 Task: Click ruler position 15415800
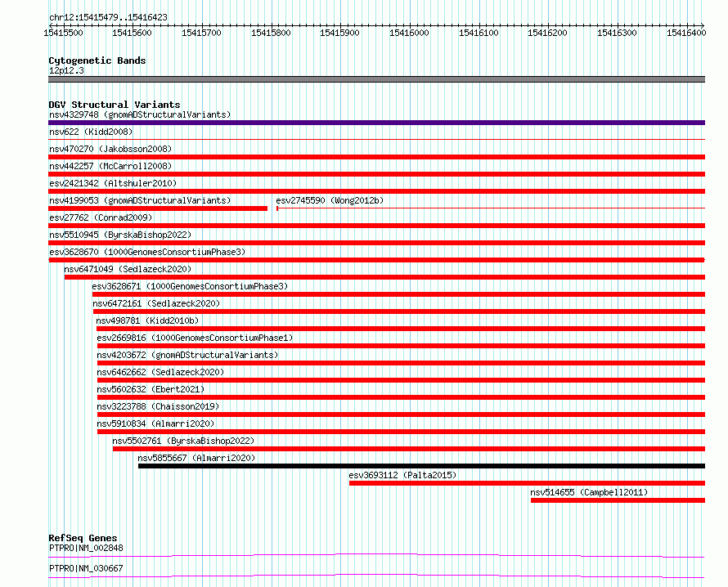271,33
